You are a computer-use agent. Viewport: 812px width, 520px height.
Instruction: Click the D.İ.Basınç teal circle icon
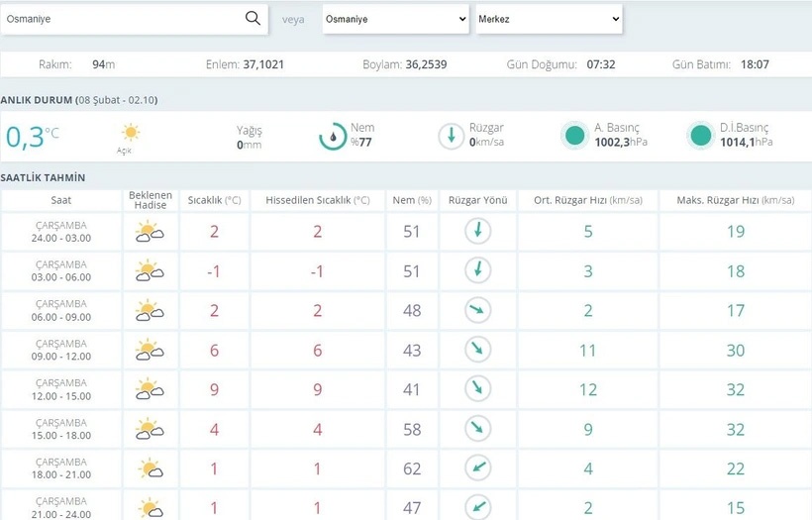tap(700, 136)
